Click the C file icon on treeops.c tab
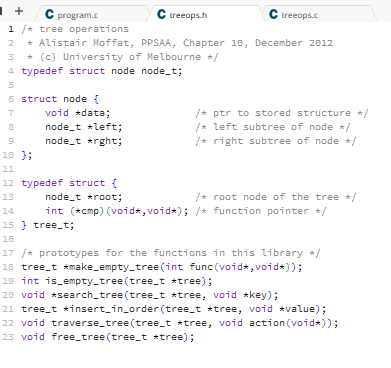 coord(273,14)
